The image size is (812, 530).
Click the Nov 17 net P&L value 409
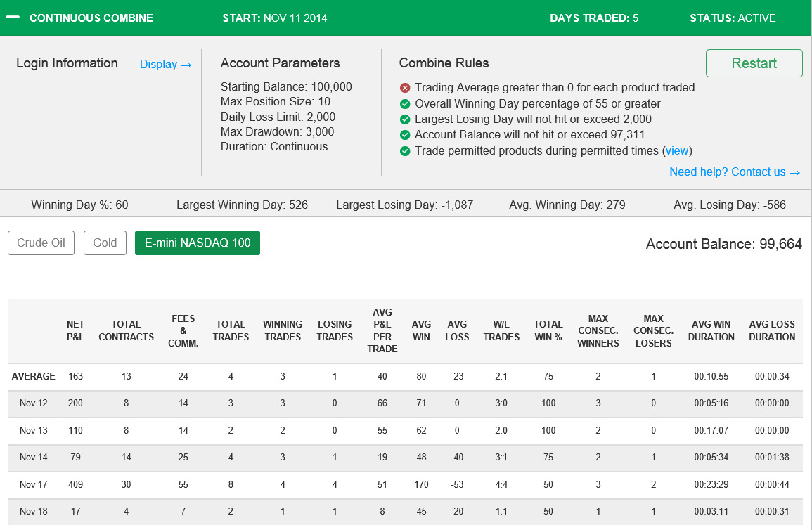tap(75, 485)
